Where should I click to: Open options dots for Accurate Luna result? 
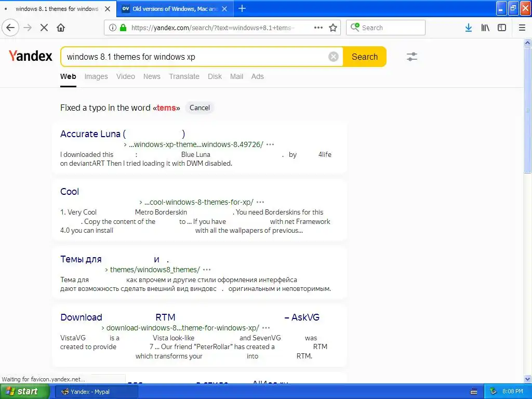[270, 144]
